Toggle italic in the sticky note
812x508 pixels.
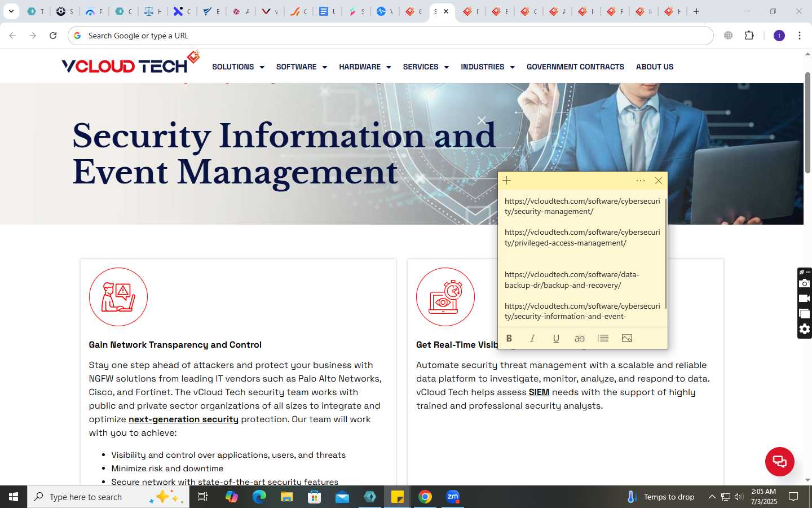tap(532, 338)
